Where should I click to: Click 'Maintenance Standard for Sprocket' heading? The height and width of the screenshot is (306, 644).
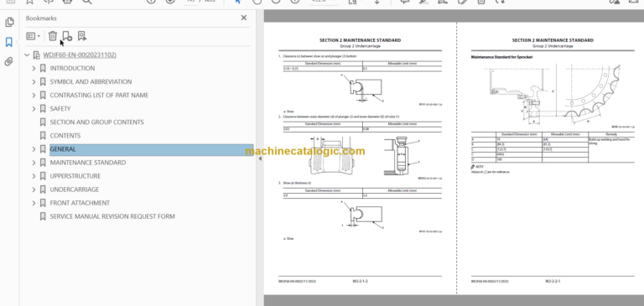[x=501, y=57]
